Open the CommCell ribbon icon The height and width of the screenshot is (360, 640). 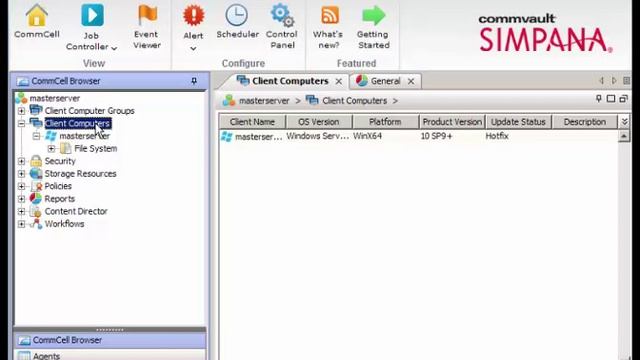(x=37, y=21)
